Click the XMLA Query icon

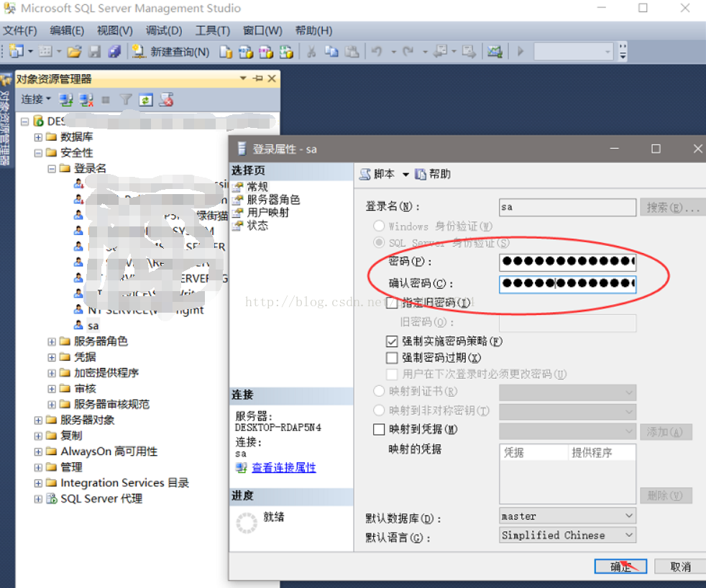(286, 52)
